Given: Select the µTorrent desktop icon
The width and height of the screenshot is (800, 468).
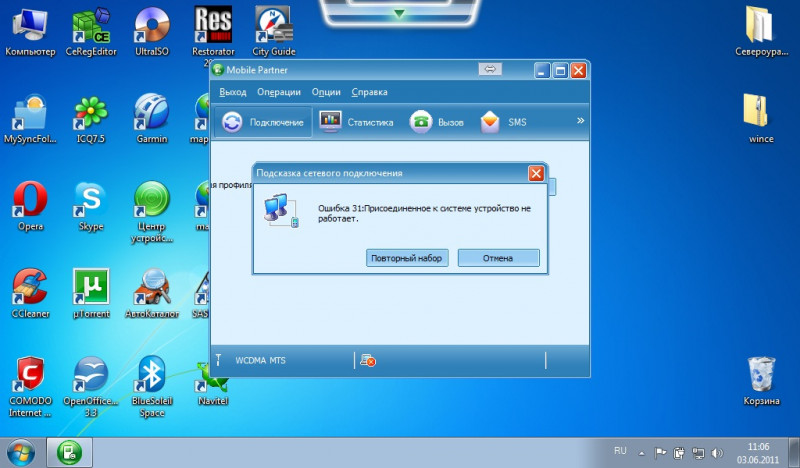Looking at the screenshot, I should (x=91, y=291).
